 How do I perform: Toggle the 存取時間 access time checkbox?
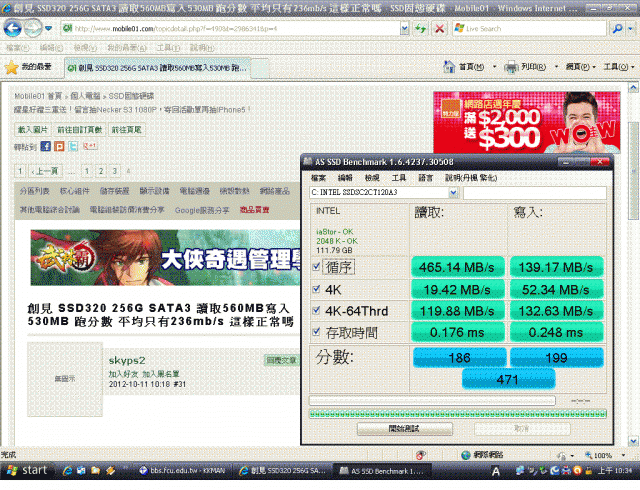pos(316,332)
